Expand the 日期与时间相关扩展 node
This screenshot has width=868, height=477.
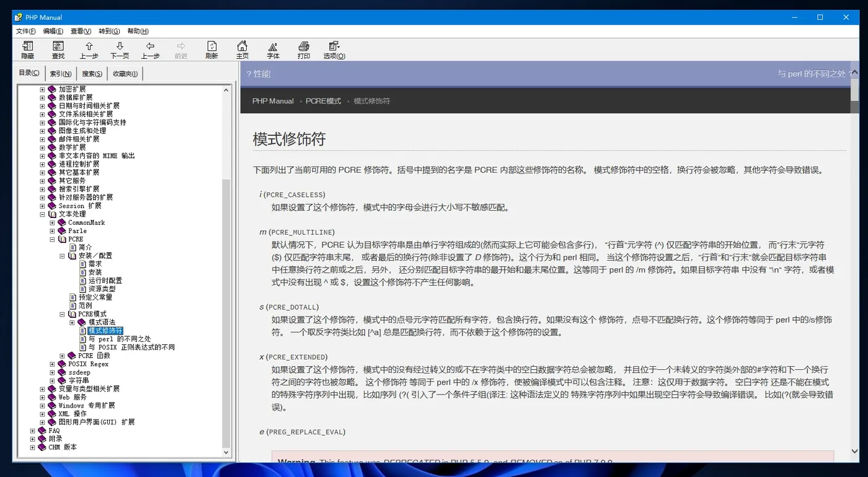pos(42,106)
